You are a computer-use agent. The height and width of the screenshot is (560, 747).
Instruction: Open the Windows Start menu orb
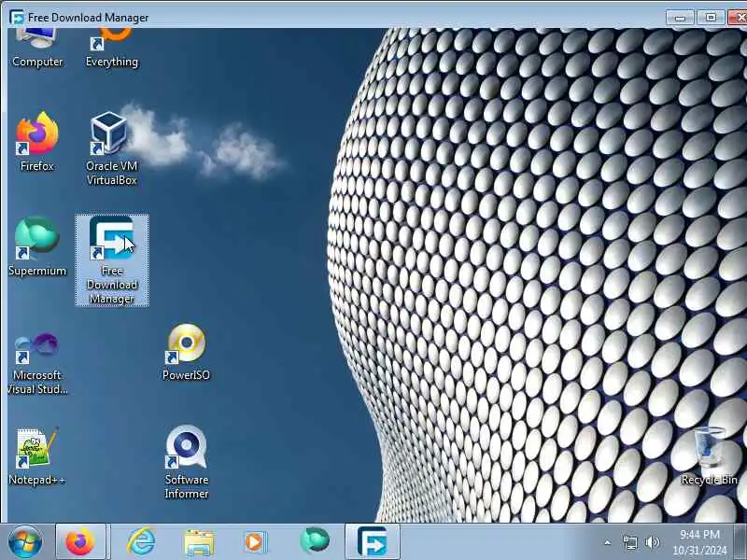[25, 542]
